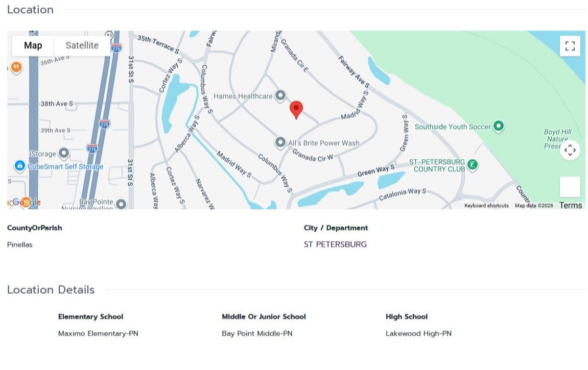Open the CubeSmart Self Storage marker
The width and height of the screenshot is (588, 370).
point(19,166)
